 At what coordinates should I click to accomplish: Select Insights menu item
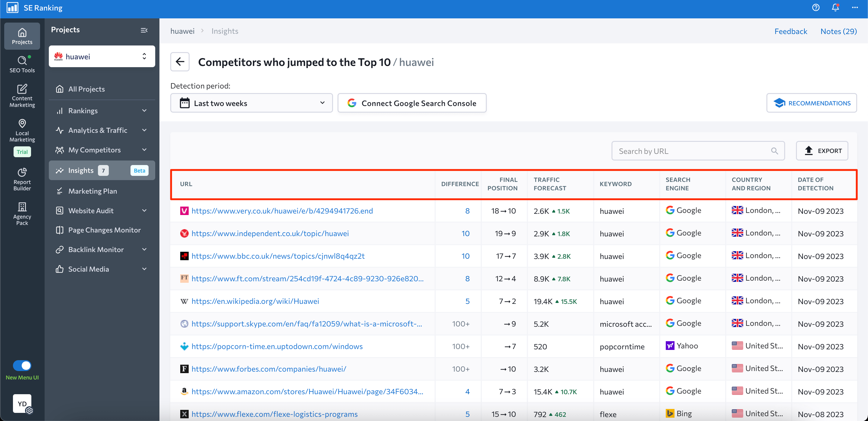(102, 170)
